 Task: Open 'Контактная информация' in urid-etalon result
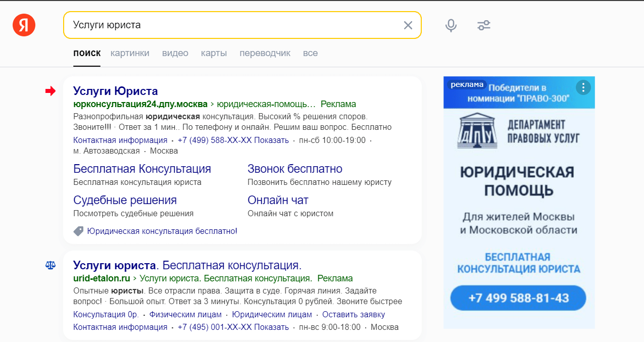120,327
